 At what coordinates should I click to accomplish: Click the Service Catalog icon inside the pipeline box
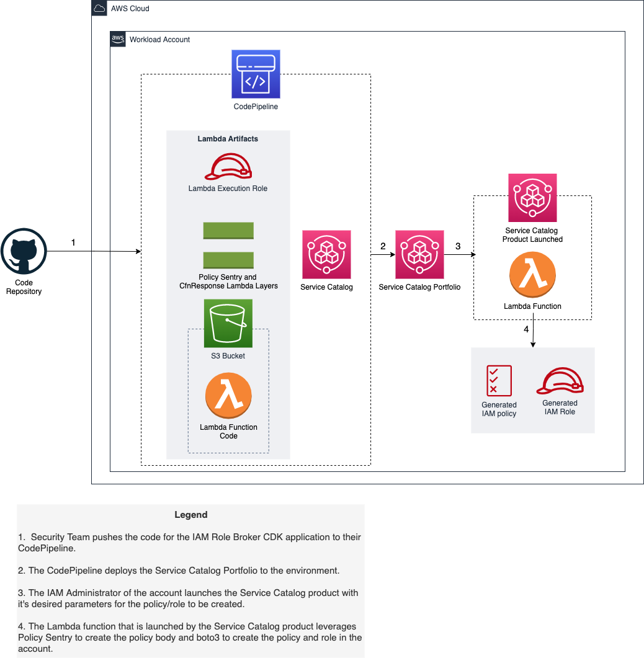click(326, 254)
